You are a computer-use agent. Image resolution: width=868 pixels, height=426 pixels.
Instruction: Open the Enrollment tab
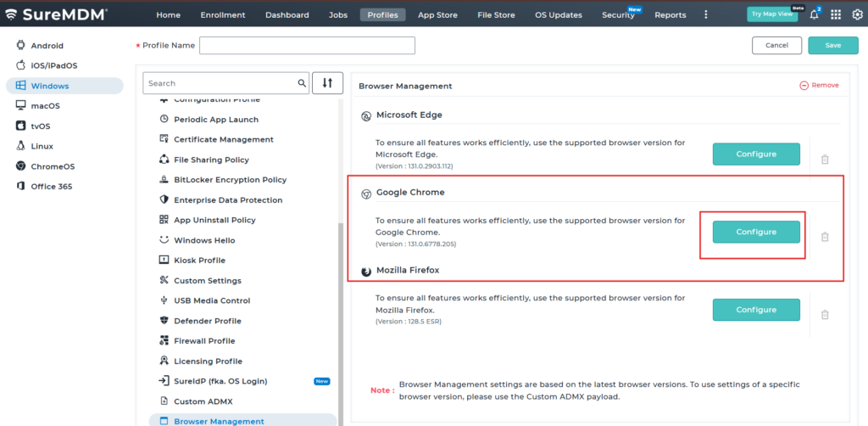[x=223, y=15]
